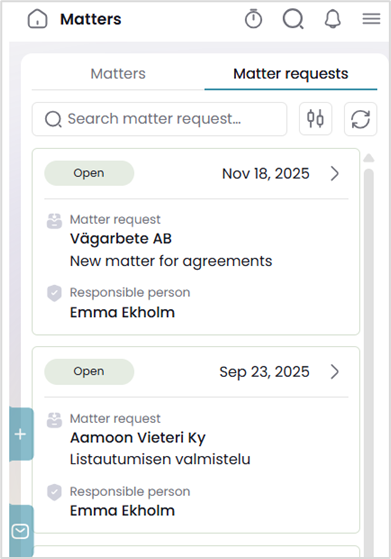391x559 pixels.
Task: Expand the Sep 23, 2025 request chevron
Action: pyautogui.click(x=334, y=372)
